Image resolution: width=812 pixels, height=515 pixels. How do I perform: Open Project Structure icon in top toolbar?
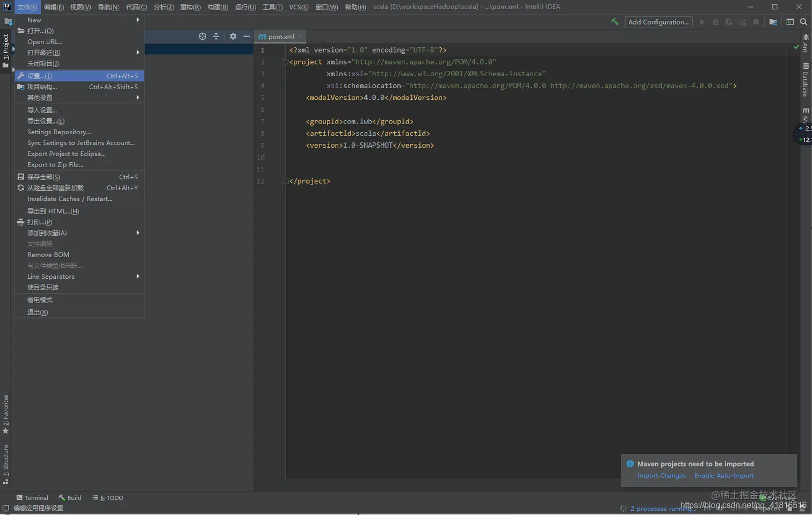pyautogui.click(x=773, y=22)
